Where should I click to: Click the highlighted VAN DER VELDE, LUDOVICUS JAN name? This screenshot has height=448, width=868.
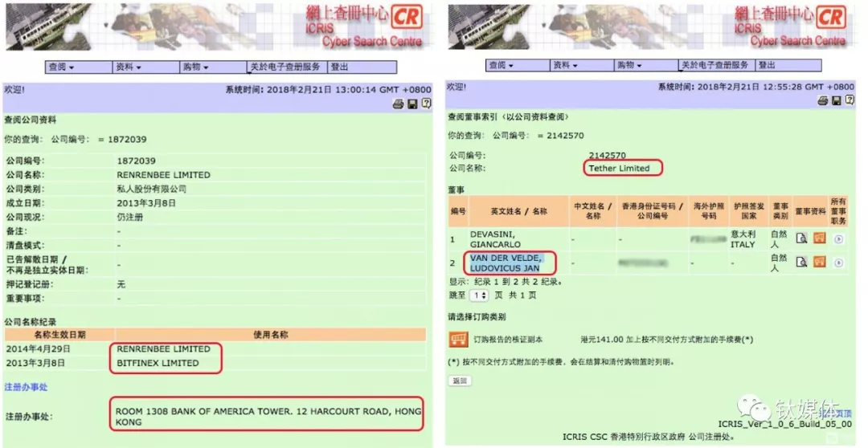point(506,263)
